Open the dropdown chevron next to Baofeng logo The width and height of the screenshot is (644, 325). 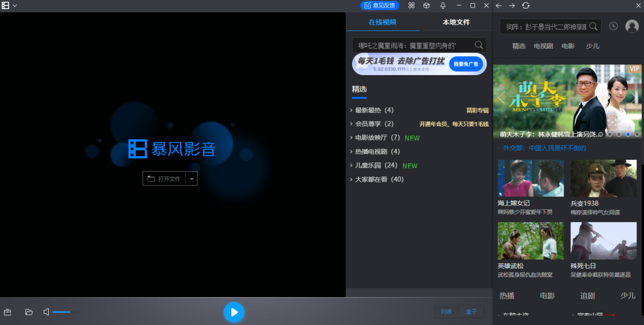click(x=14, y=5)
